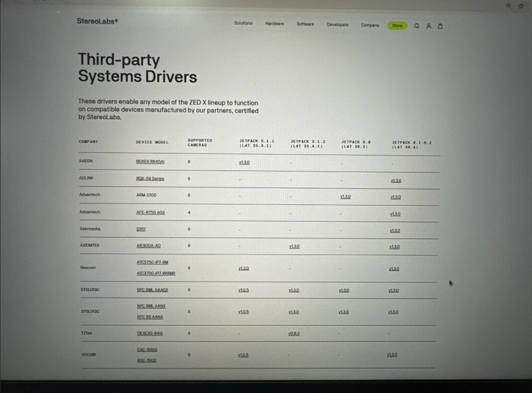Open the AFE-R750 AGX device link
Viewport: 532px width, 393px height.
pyautogui.click(x=151, y=212)
